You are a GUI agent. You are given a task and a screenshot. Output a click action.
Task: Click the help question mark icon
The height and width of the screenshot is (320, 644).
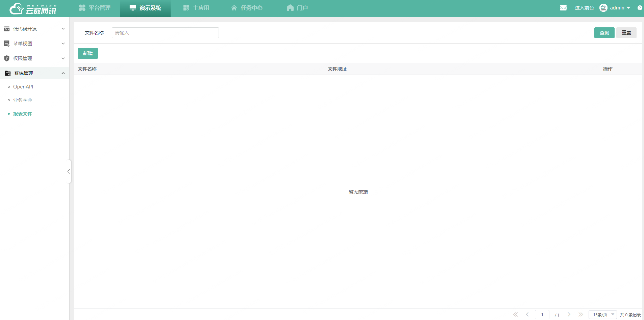pyautogui.click(x=640, y=8)
